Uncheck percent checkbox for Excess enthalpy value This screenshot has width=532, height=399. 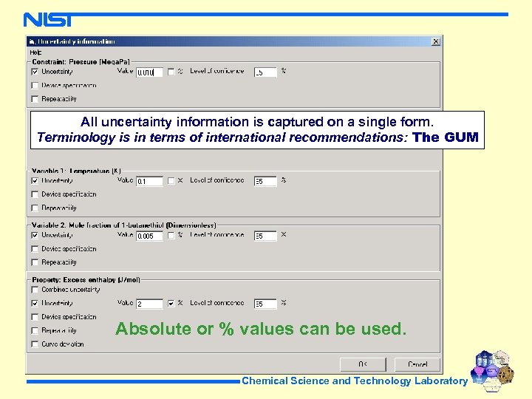coord(171,303)
